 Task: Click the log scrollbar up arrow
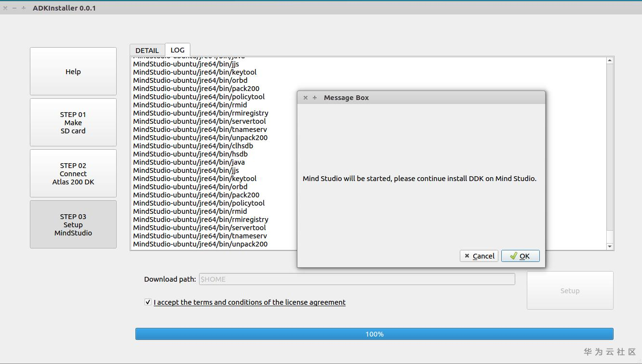pos(610,60)
